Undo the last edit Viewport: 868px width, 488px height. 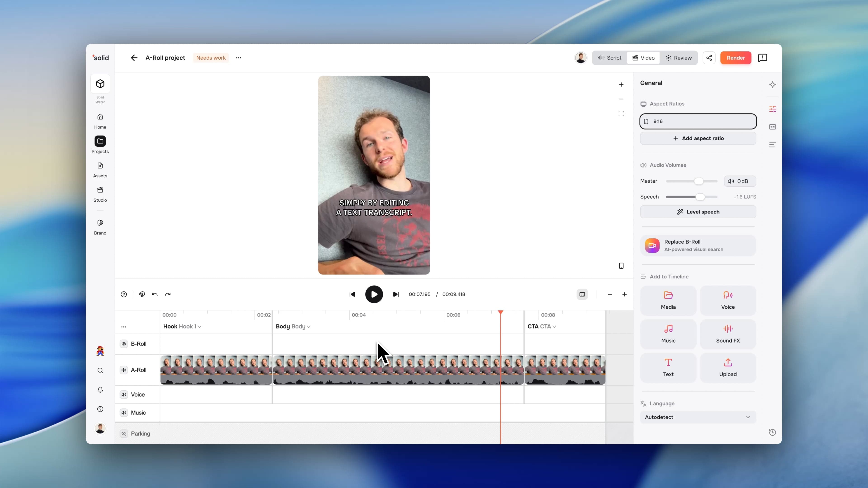click(x=155, y=294)
